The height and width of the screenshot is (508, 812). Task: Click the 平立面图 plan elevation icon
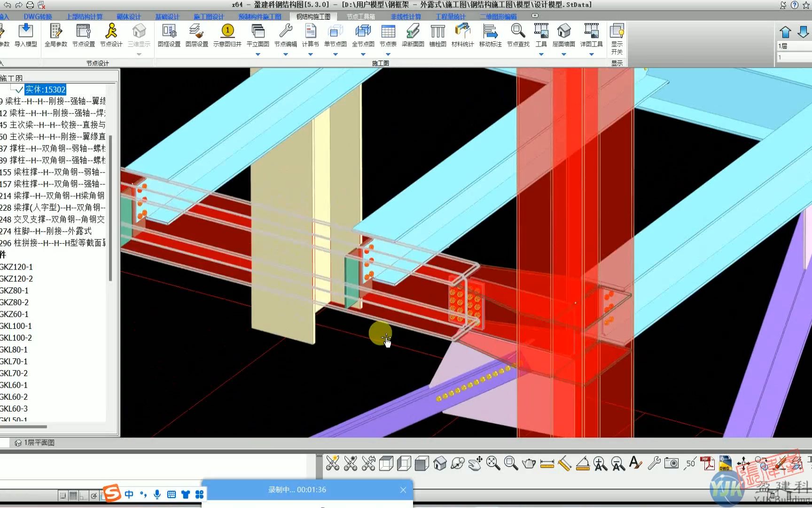258,35
